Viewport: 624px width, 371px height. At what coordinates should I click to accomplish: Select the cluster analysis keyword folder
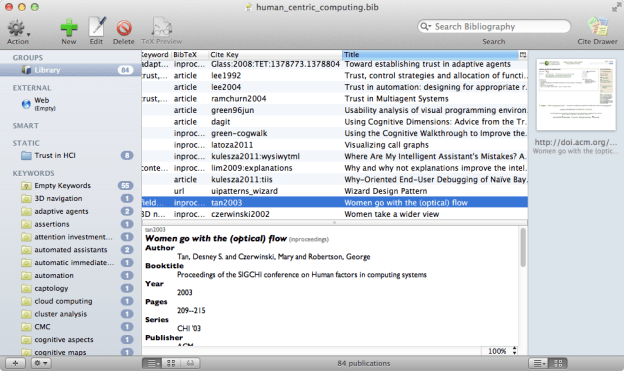click(70, 314)
